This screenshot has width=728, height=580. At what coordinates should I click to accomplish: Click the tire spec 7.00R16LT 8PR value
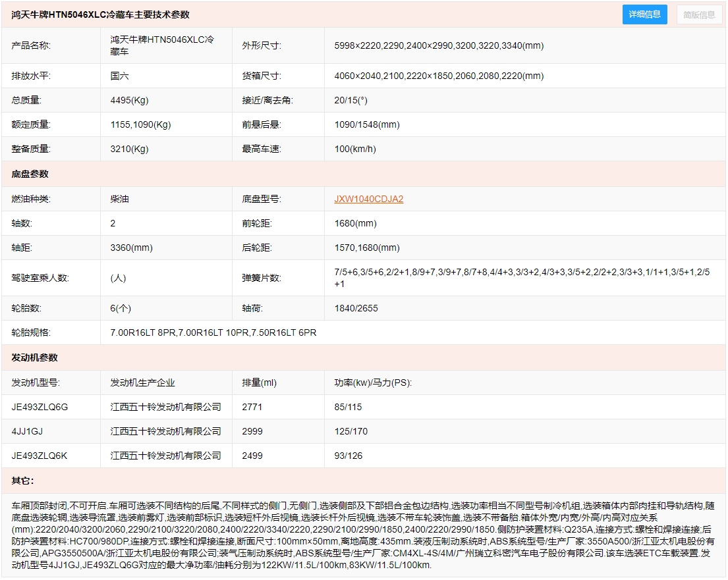213,332
